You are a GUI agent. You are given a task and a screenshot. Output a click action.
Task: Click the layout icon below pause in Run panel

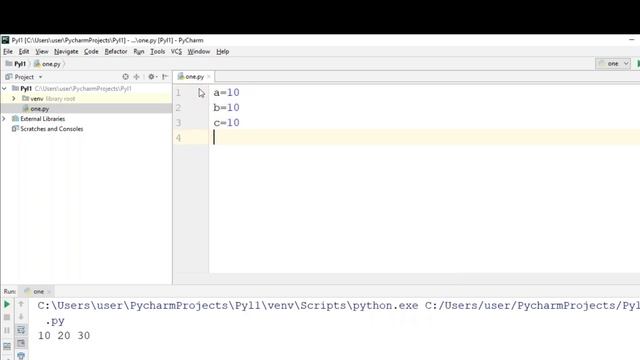7,347
